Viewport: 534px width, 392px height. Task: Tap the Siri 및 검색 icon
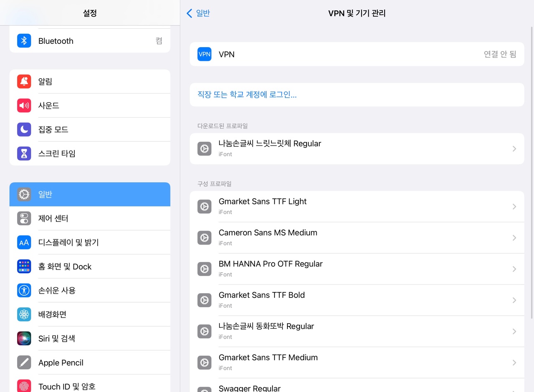[x=24, y=338]
